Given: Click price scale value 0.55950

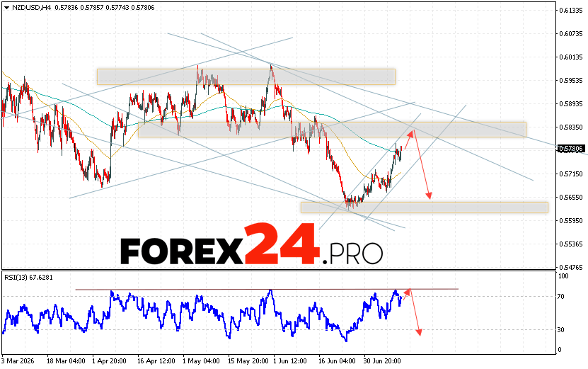Looking at the screenshot, I should [x=571, y=221].
